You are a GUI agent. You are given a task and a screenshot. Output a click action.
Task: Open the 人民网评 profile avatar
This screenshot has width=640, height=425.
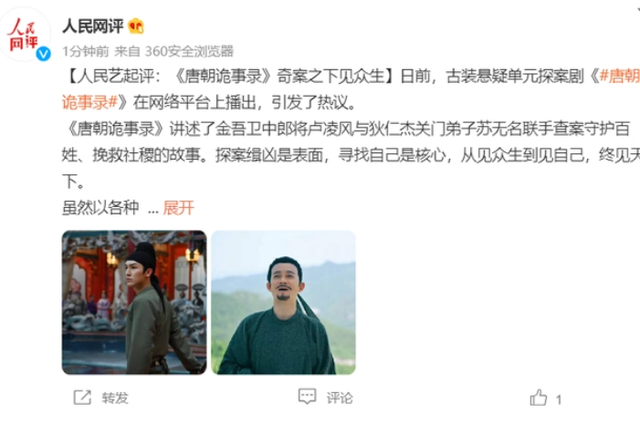24,33
